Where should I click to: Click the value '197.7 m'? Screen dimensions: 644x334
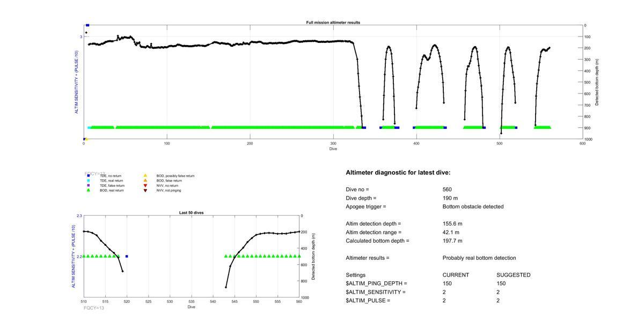452,241
